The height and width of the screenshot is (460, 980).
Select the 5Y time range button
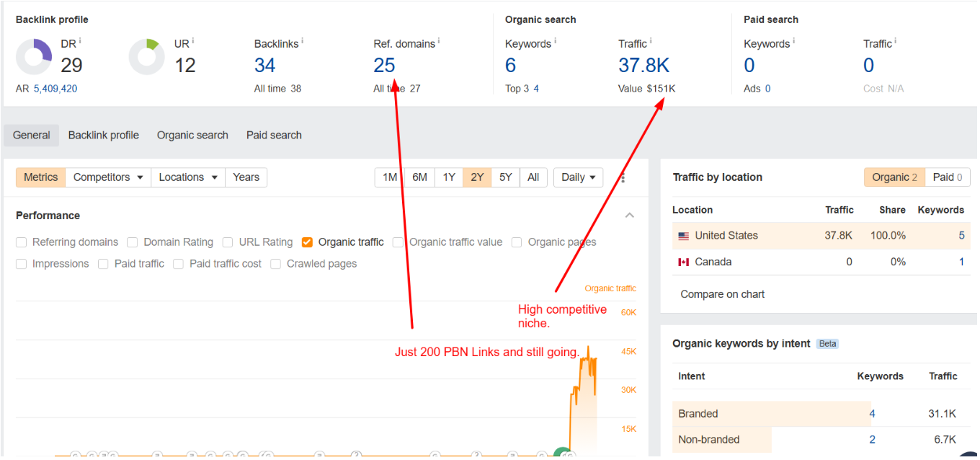(x=506, y=177)
